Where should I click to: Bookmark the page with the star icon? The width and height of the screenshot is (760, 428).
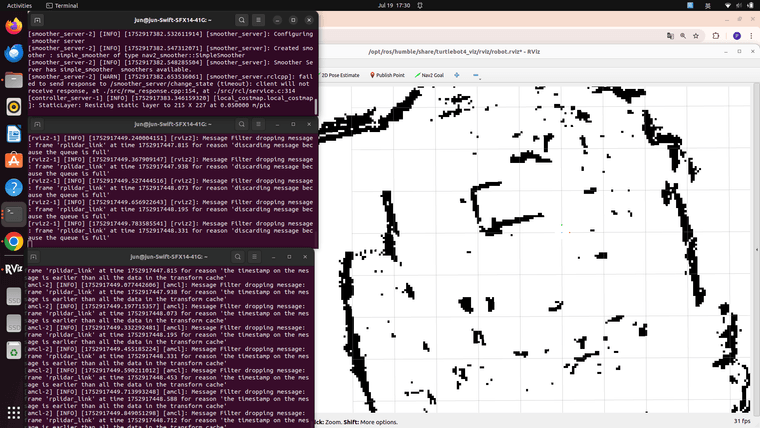(696, 36)
